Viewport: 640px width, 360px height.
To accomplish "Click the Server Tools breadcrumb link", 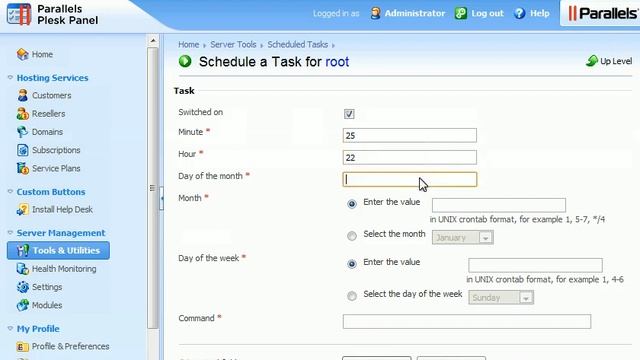I will [x=233, y=44].
